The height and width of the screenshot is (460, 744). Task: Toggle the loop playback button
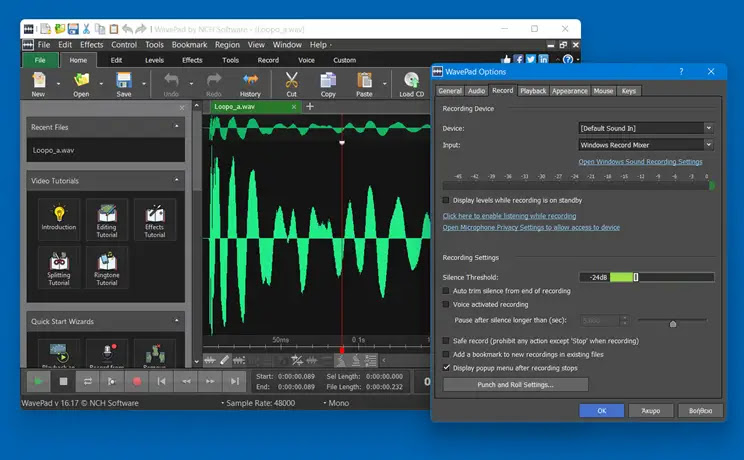click(x=88, y=381)
